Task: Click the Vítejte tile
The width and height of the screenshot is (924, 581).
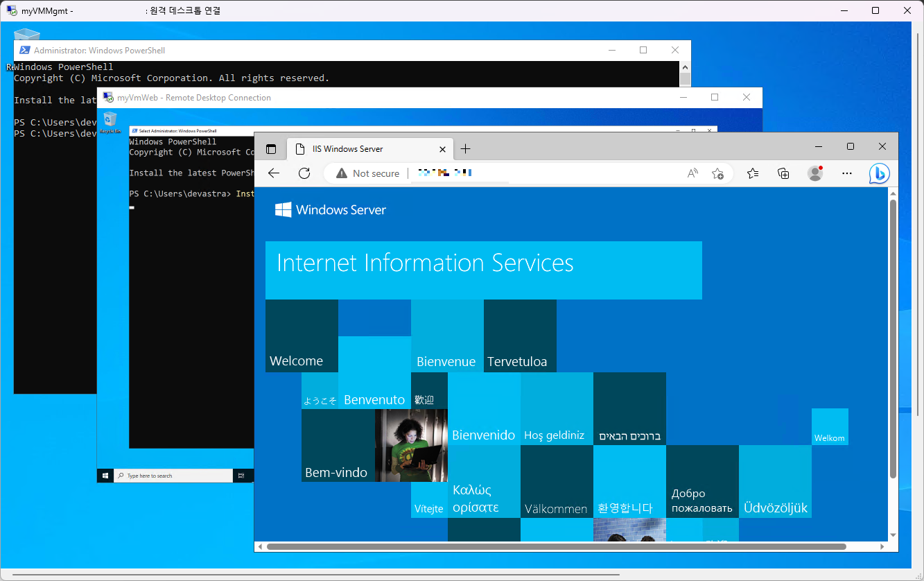Action: tap(429, 500)
